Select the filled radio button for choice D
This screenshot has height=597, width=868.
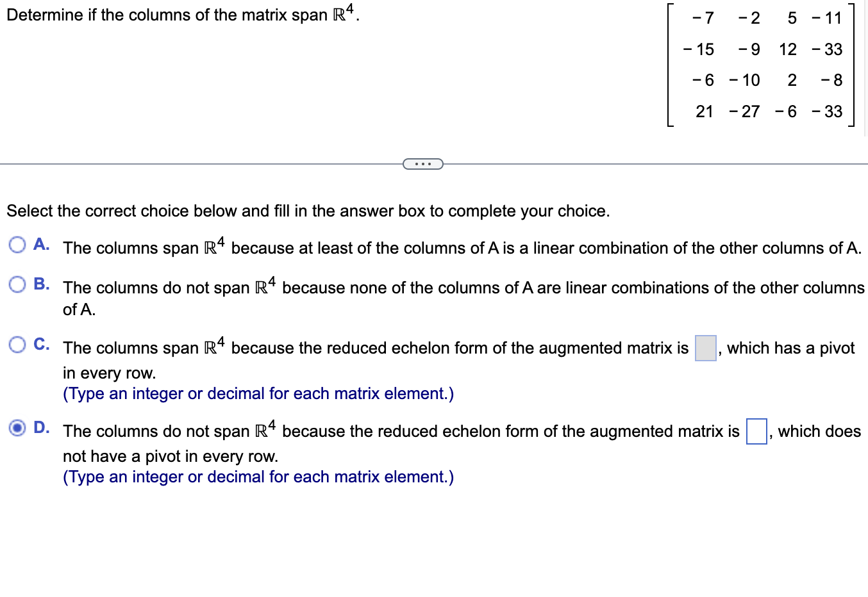point(17,427)
